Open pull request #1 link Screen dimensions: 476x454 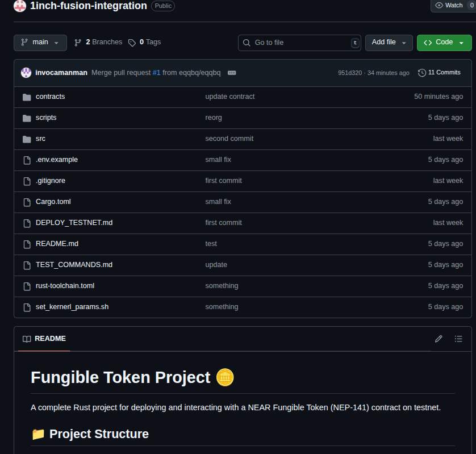coord(156,73)
